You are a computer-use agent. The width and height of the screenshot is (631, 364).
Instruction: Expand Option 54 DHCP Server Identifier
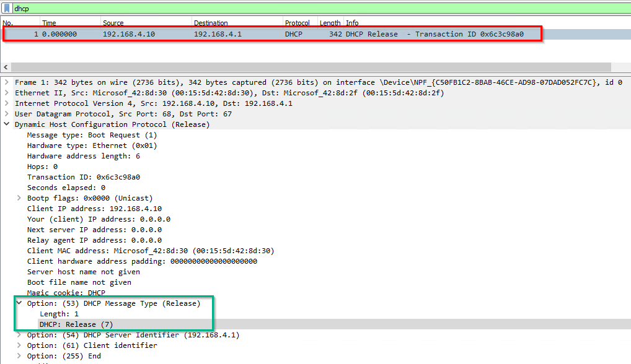[x=19, y=335]
